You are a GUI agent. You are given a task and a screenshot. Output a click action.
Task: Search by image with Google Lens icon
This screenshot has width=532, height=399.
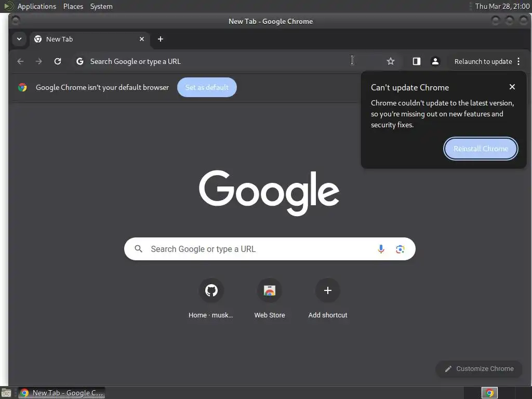(400, 249)
